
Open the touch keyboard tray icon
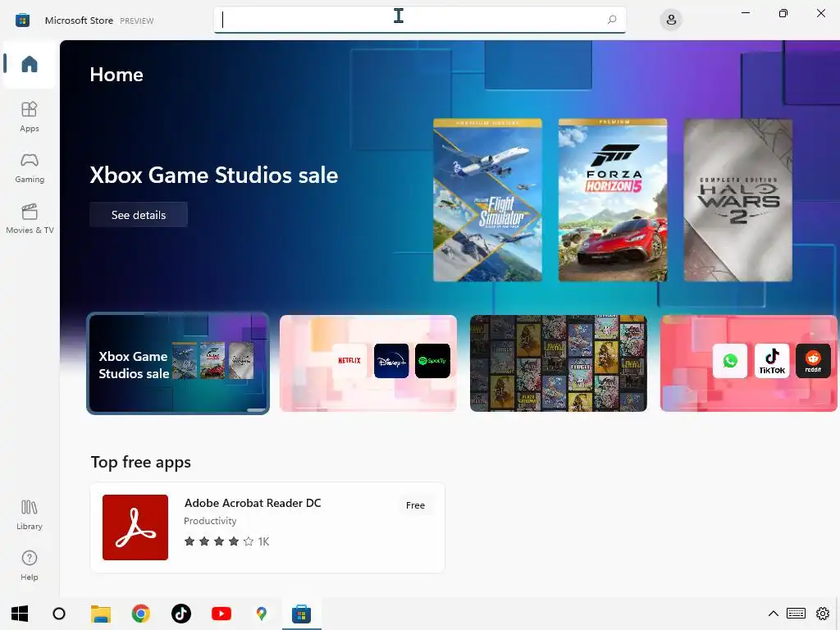click(796, 614)
